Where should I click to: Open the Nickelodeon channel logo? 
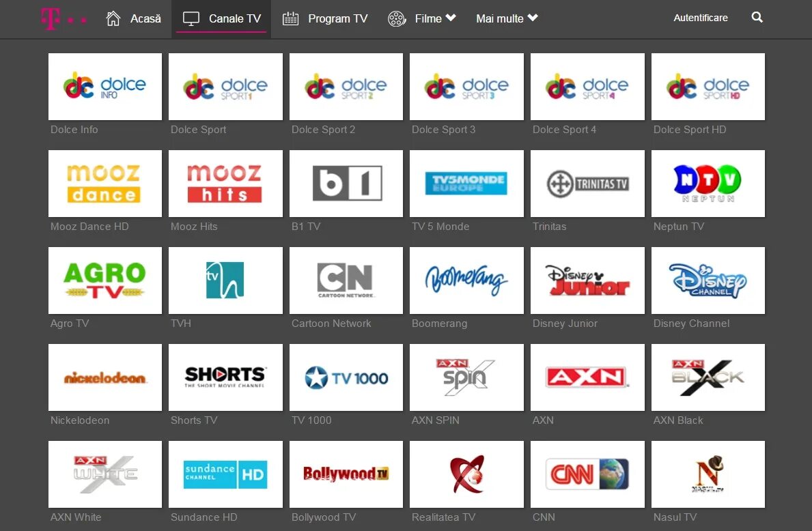tap(105, 377)
